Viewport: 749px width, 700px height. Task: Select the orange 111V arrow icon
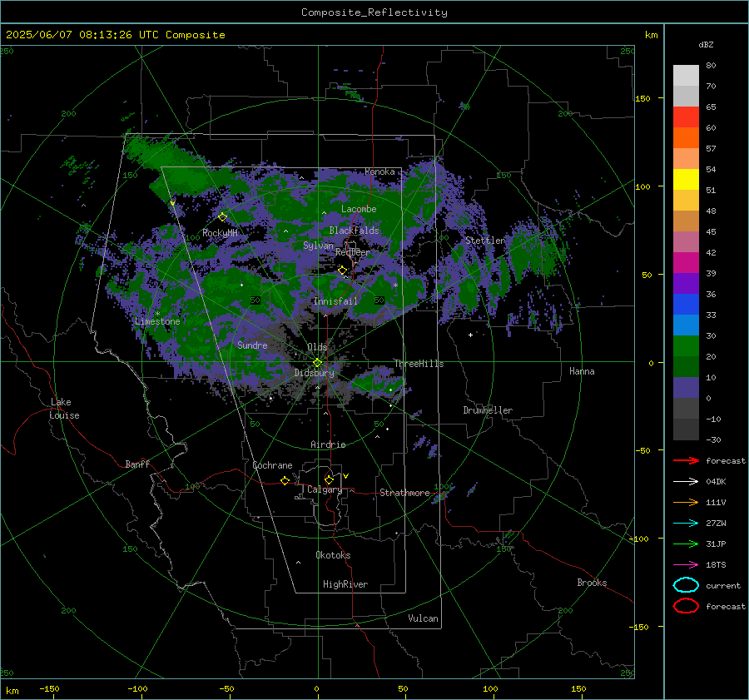coord(686,502)
